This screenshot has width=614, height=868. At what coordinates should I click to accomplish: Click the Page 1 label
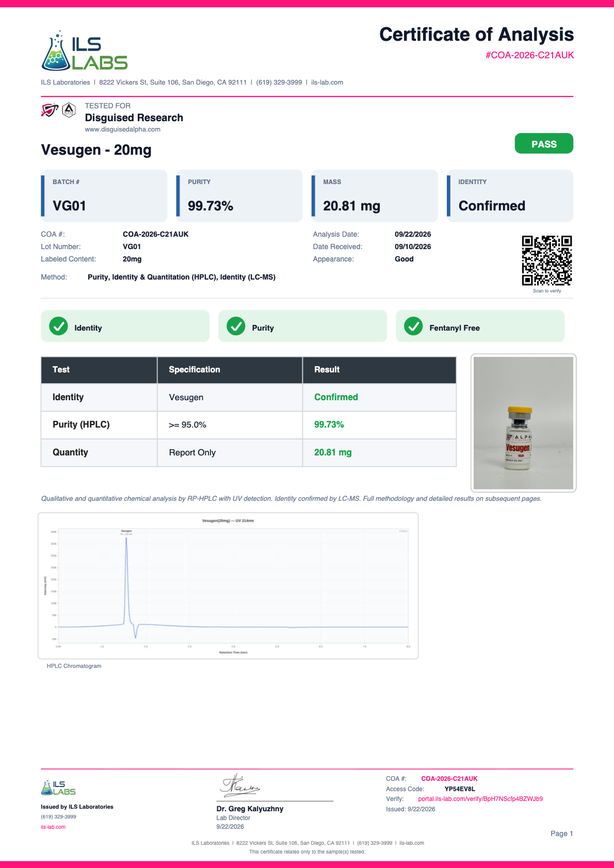point(562,833)
